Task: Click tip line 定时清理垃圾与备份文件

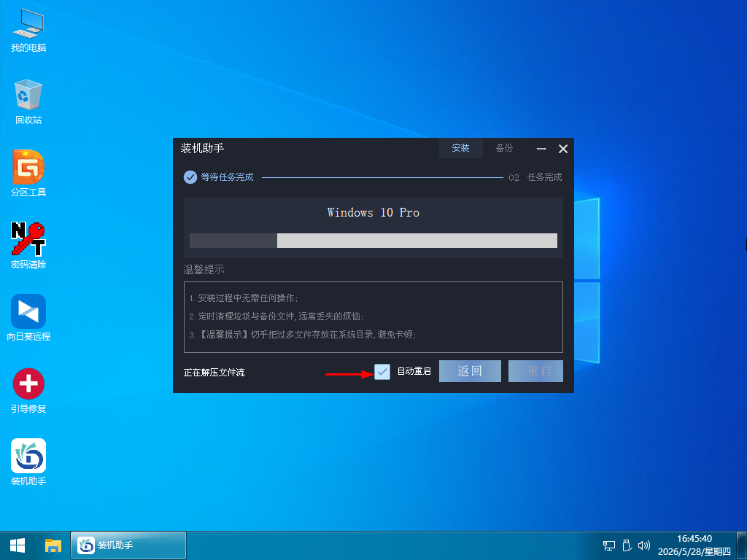Action: [x=276, y=316]
